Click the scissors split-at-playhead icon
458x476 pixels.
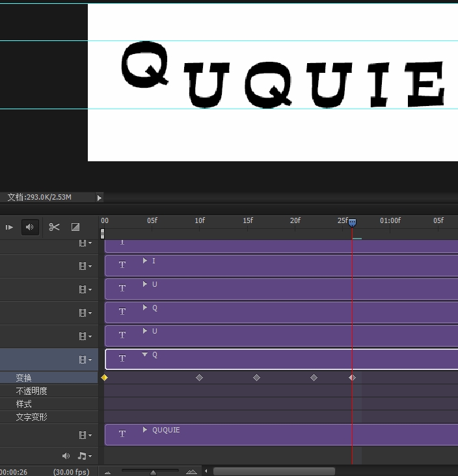54,227
